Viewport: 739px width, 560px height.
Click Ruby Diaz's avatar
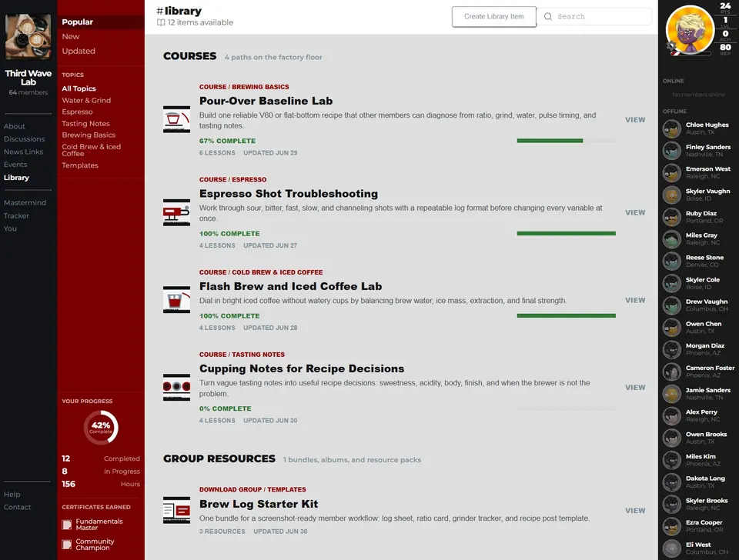pos(671,217)
